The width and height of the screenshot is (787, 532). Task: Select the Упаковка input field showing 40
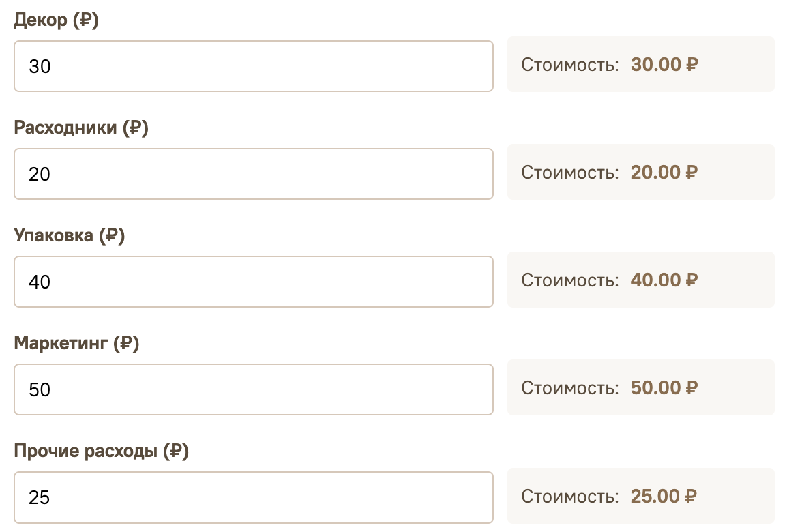click(x=254, y=282)
